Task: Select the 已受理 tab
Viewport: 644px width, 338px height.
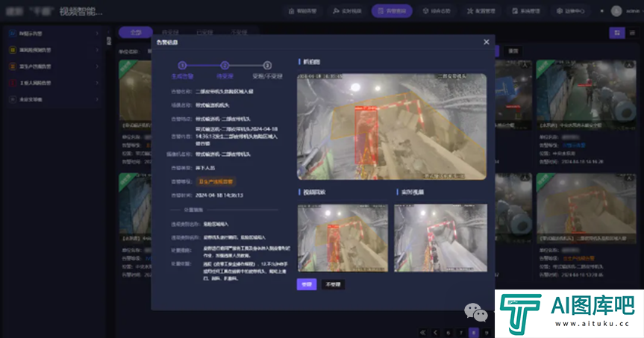Action: pos(204,32)
